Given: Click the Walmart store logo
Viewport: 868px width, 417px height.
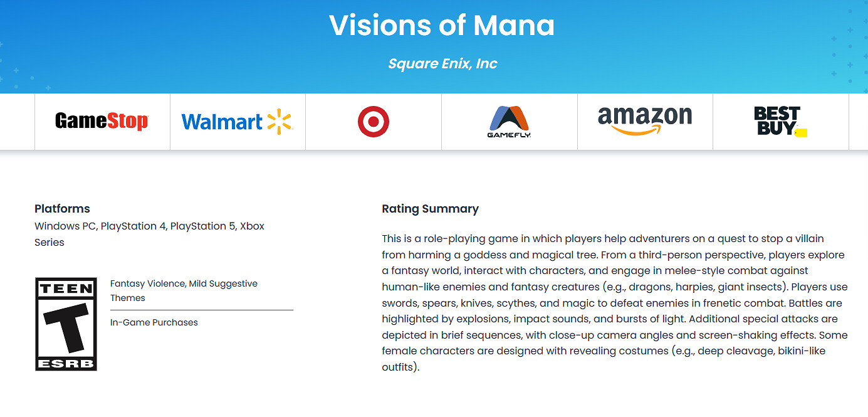Looking at the screenshot, I should 237,122.
